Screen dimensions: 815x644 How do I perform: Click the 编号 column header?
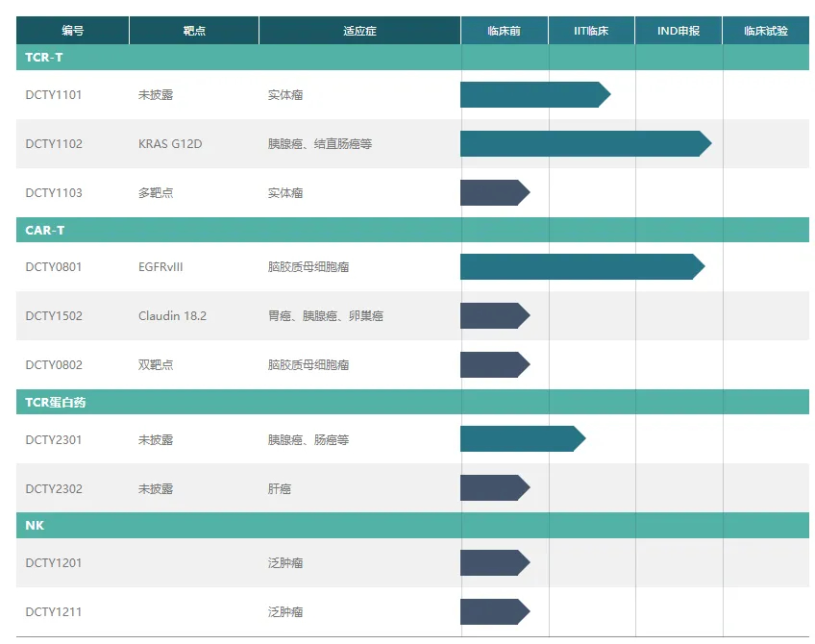[71, 30]
